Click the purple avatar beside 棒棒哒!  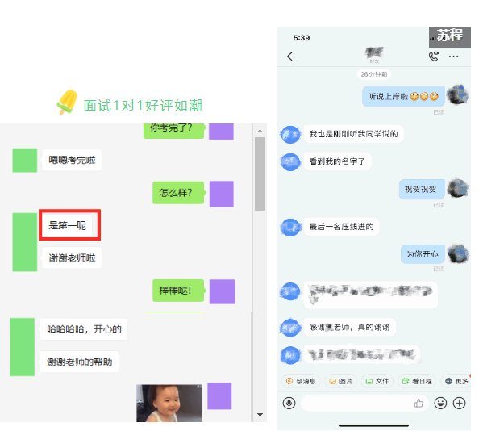point(222,291)
